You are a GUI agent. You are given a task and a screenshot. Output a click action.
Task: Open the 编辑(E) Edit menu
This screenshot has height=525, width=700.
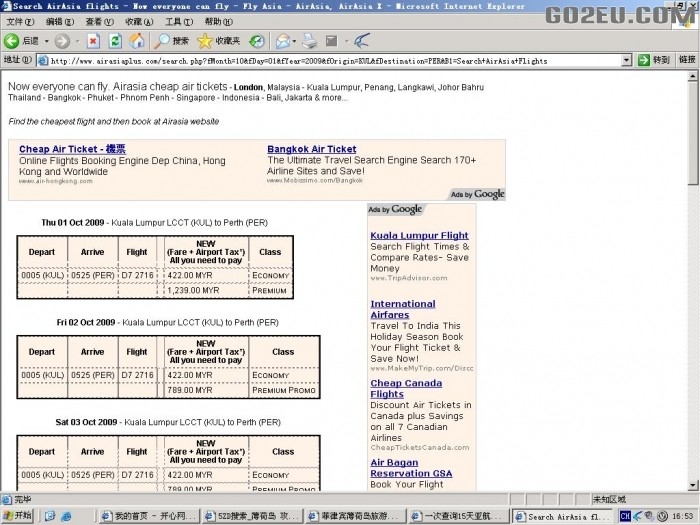[x=60, y=21]
